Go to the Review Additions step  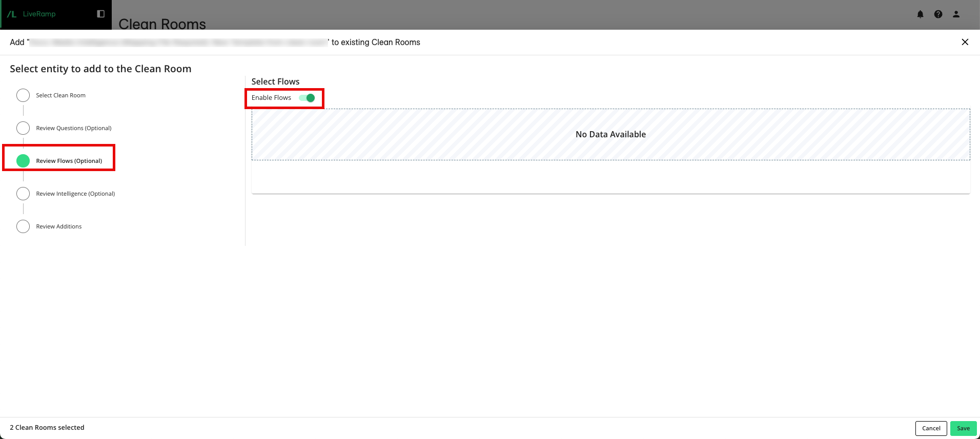49,226
